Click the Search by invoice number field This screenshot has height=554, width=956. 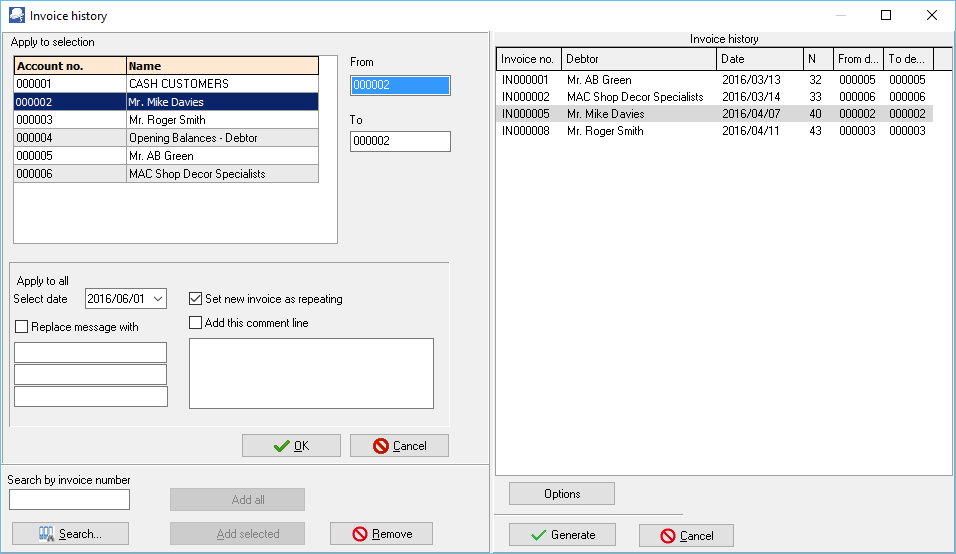click(69, 499)
